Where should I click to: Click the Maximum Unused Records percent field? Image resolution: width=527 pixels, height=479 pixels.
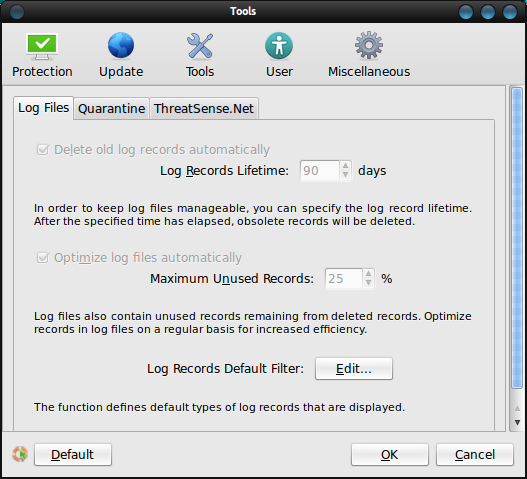click(344, 279)
